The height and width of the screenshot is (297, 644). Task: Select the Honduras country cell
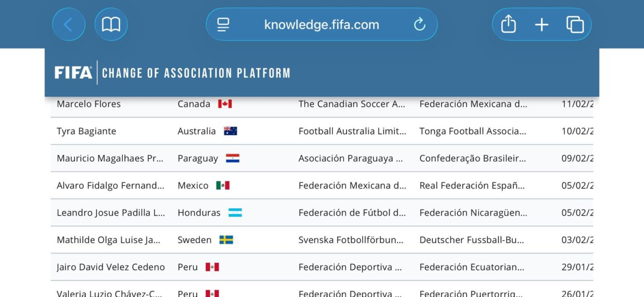[x=199, y=213]
